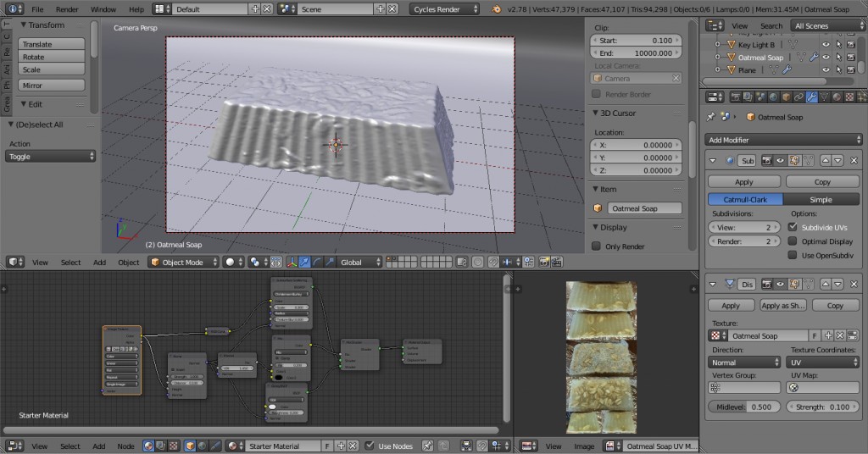Move Subsurf modifier down in stack
868x454 pixels.
[837, 160]
